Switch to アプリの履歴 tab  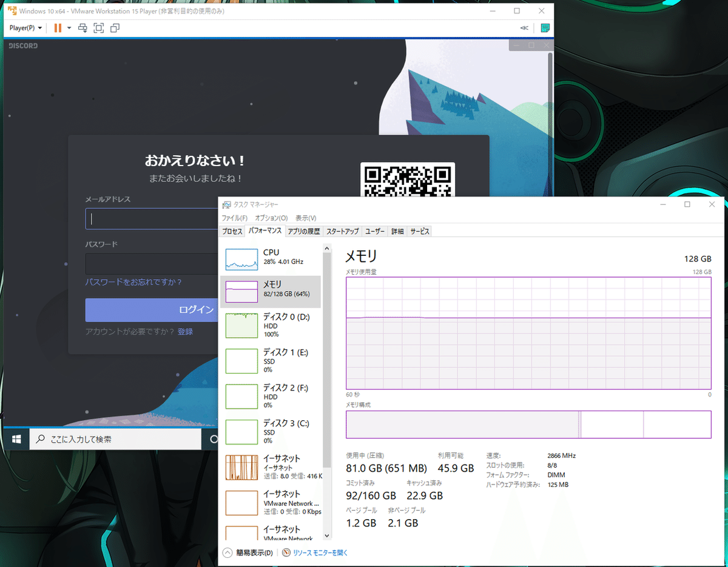click(x=304, y=231)
